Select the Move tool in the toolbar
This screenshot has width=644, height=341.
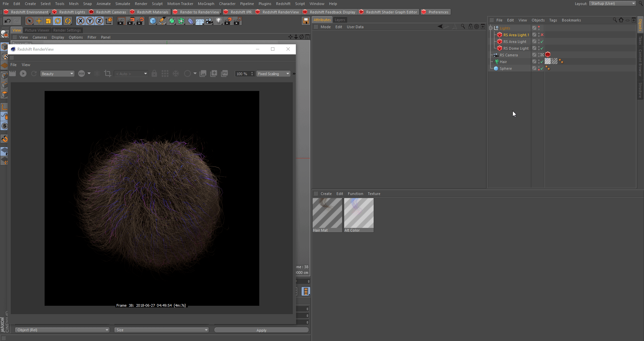coord(39,21)
